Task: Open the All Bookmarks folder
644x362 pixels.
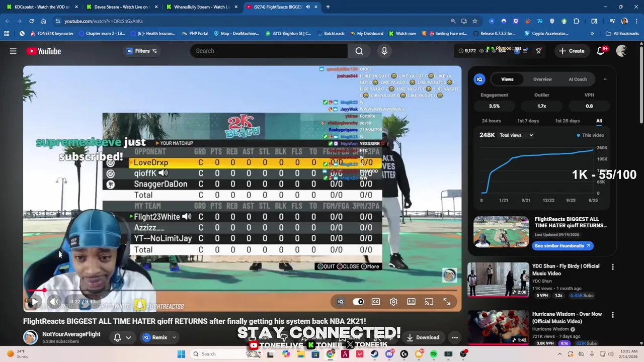Action: [622, 34]
